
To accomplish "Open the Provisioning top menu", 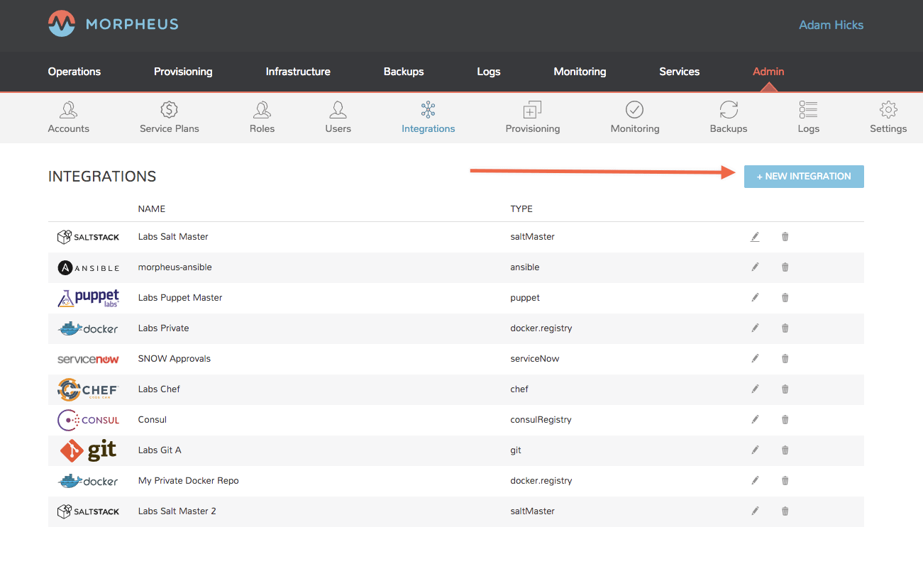I will click(183, 72).
